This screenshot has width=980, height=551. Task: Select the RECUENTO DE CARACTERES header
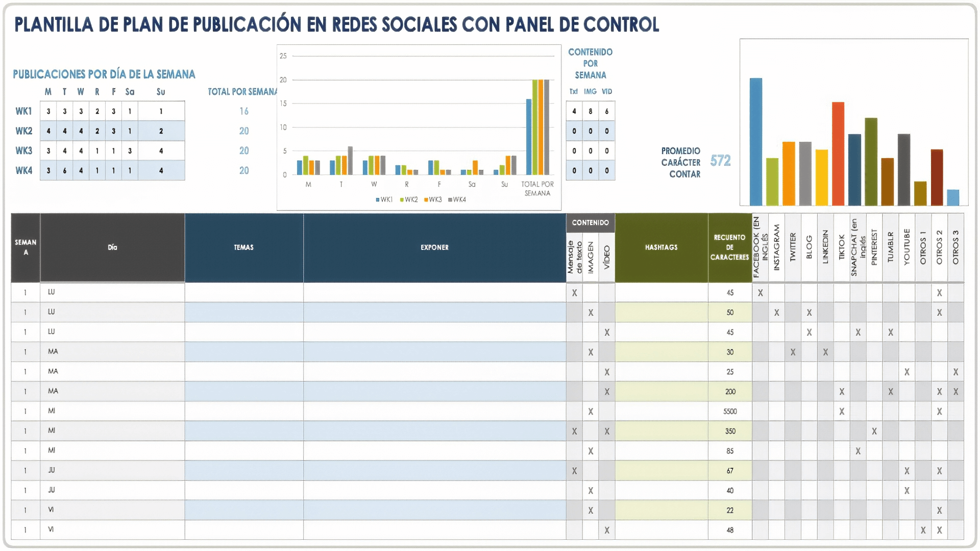point(730,247)
